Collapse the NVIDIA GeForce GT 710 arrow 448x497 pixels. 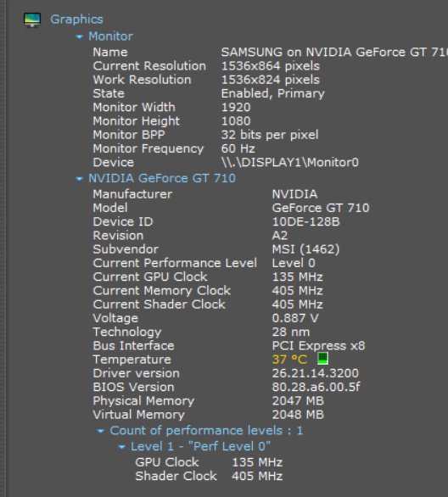[x=79, y=179]
